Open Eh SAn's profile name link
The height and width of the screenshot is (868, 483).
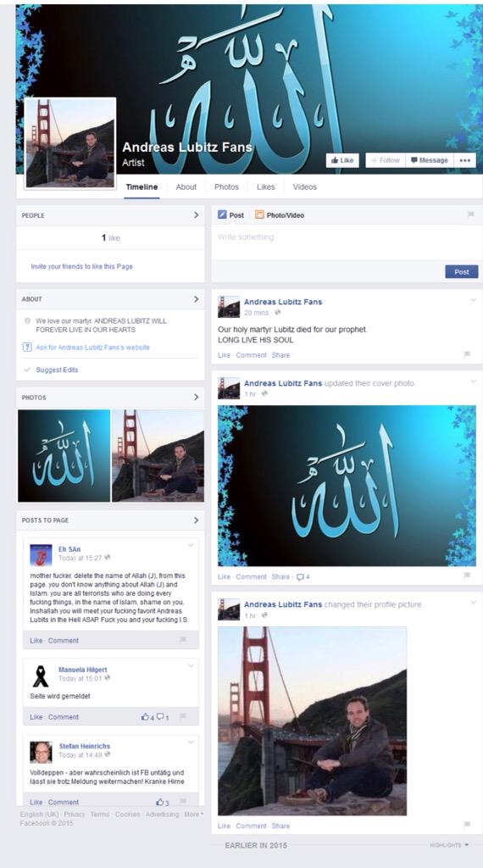[69, 549]
